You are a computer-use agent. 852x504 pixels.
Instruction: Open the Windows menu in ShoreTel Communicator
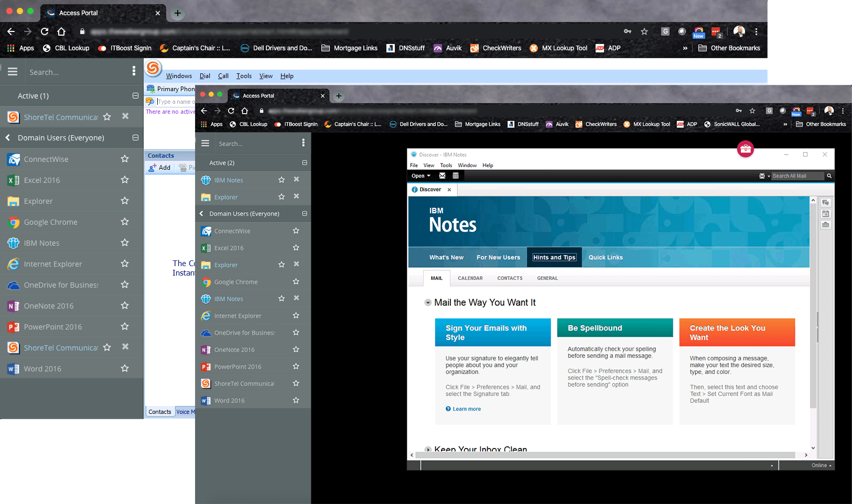[x=179, y=76]
